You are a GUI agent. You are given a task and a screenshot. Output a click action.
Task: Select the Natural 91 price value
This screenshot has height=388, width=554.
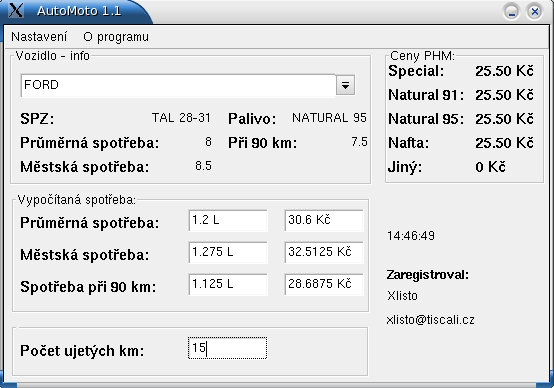(x=504, y=95)
